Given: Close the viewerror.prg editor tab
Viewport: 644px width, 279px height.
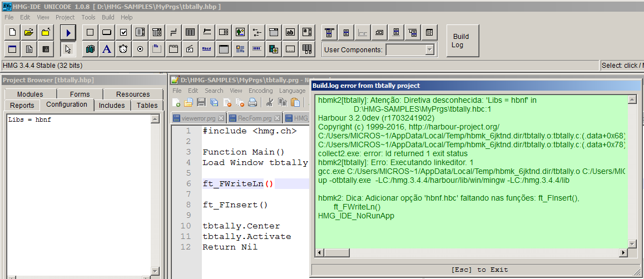Looking at the screenshot, I should 221,118.
